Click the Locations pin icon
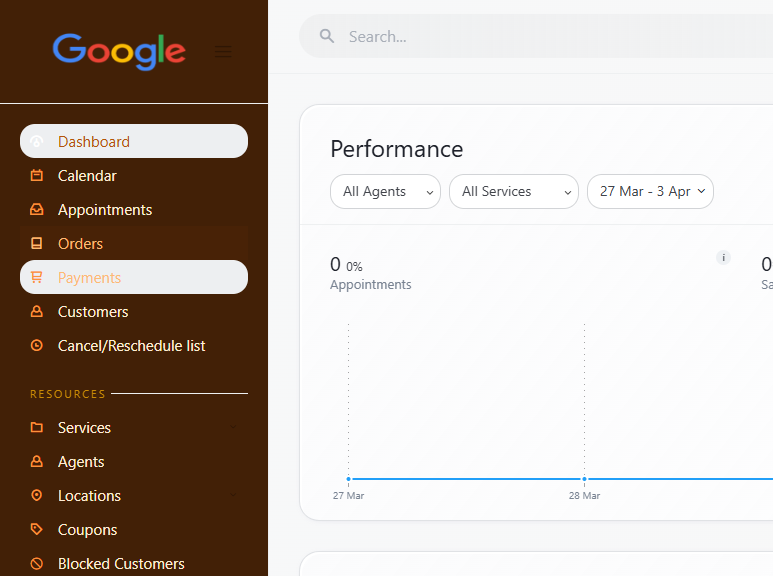Viewport: 773px width, 576px height. (x=37, y=496)
